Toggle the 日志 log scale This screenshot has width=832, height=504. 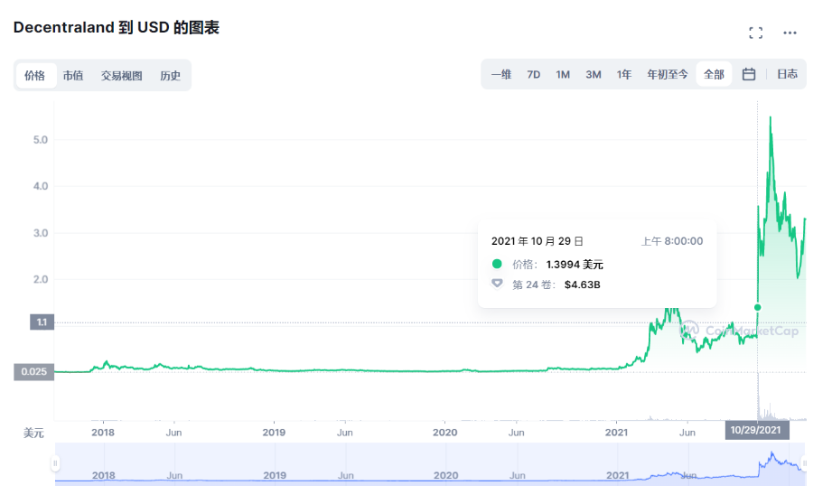coord(787,74)
